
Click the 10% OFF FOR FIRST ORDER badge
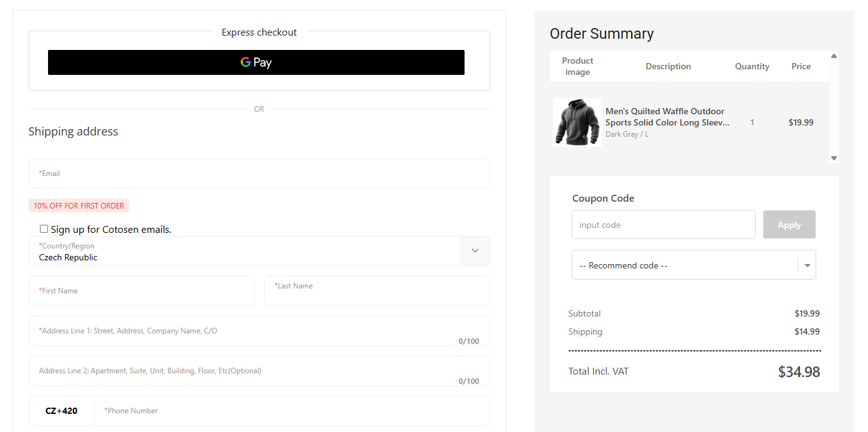point(79,205)
